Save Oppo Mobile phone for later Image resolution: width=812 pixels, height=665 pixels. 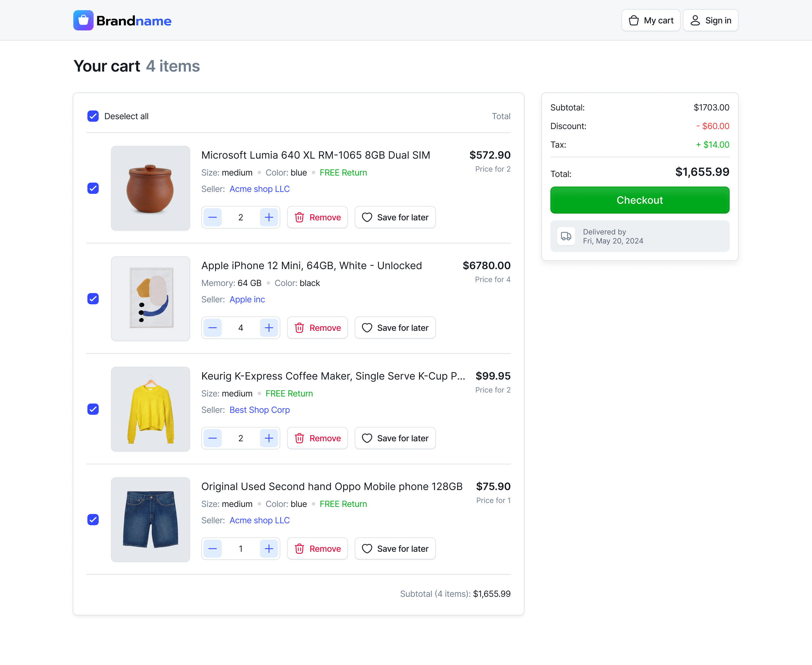[x=395, y=549]
